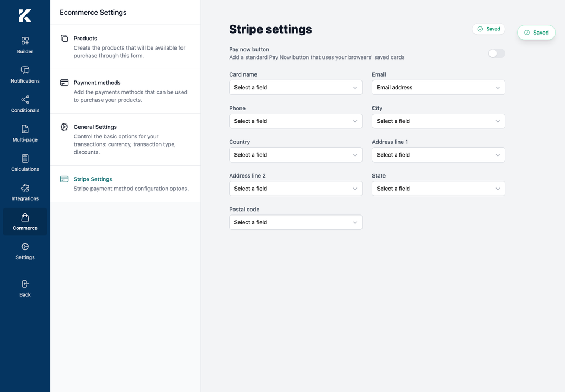Screen dimensions: 565x392
Task: Expand the Country field dropdown
Action: click(x=296, y=155)
